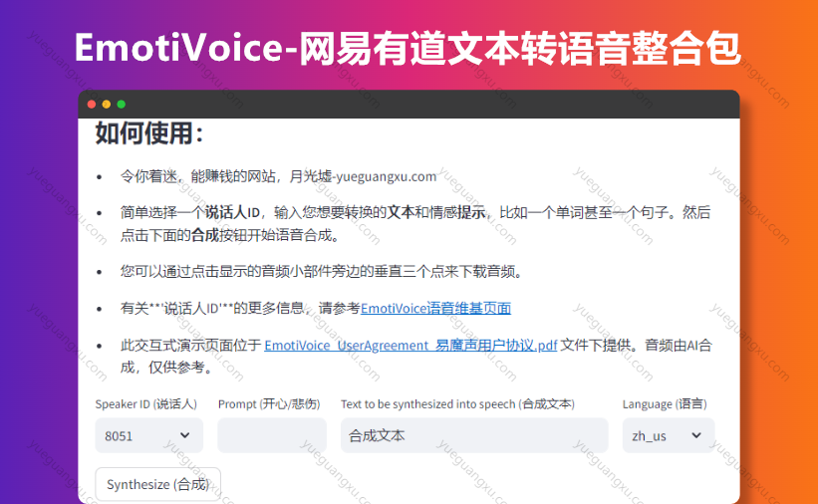Click the text 令你着迷,能赚钱的网站
The image size is (818, 504).
[x=197, y=176]
